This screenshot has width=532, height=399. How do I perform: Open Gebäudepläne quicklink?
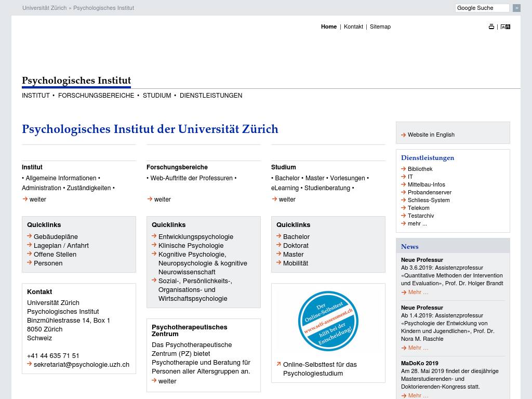pos(56,236)
